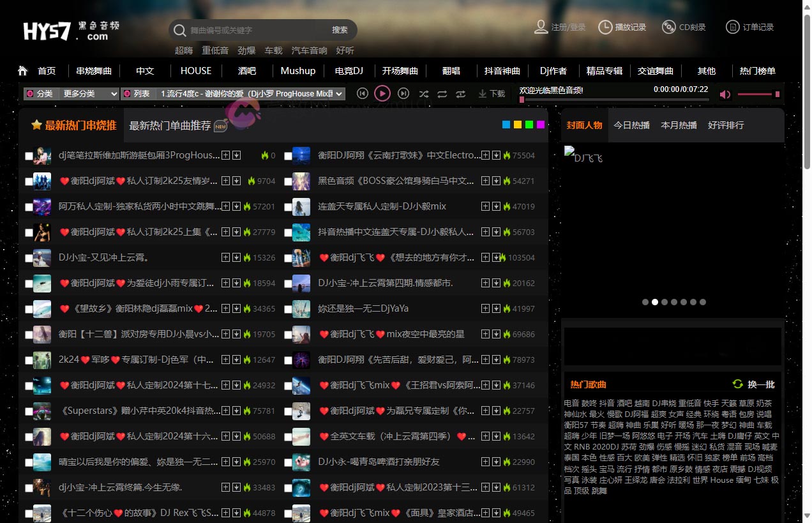Skip to the next track icon
Viewport: 812px width, 523px height.
coord(403,93)
